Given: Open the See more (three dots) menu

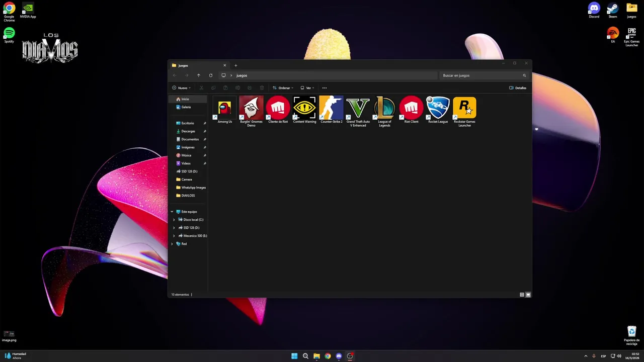Looking at the screenshot, I should [325, 88].
